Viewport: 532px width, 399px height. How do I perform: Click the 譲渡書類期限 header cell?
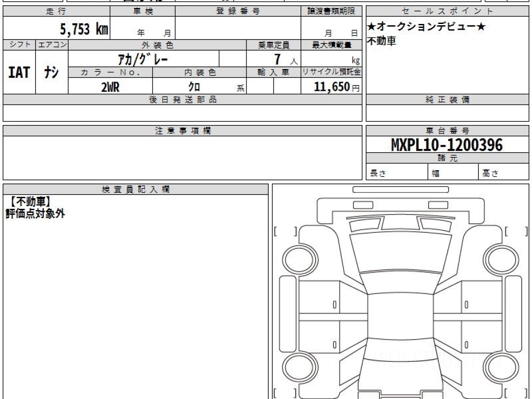click(x=331, y=12)
